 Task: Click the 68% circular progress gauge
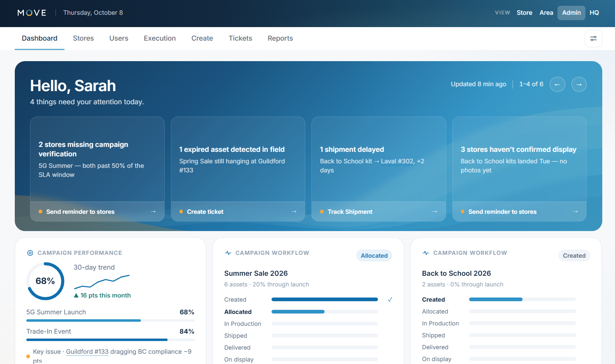(45, 281)
